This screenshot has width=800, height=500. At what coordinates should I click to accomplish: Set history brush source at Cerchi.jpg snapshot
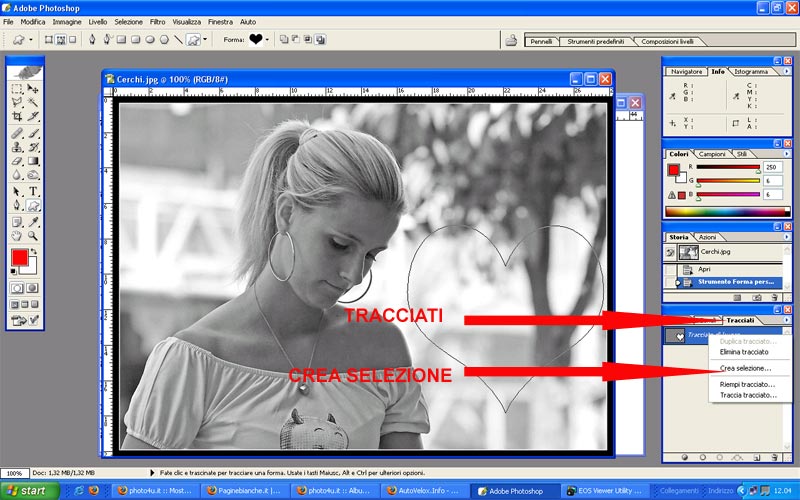[x=670, y=252]
